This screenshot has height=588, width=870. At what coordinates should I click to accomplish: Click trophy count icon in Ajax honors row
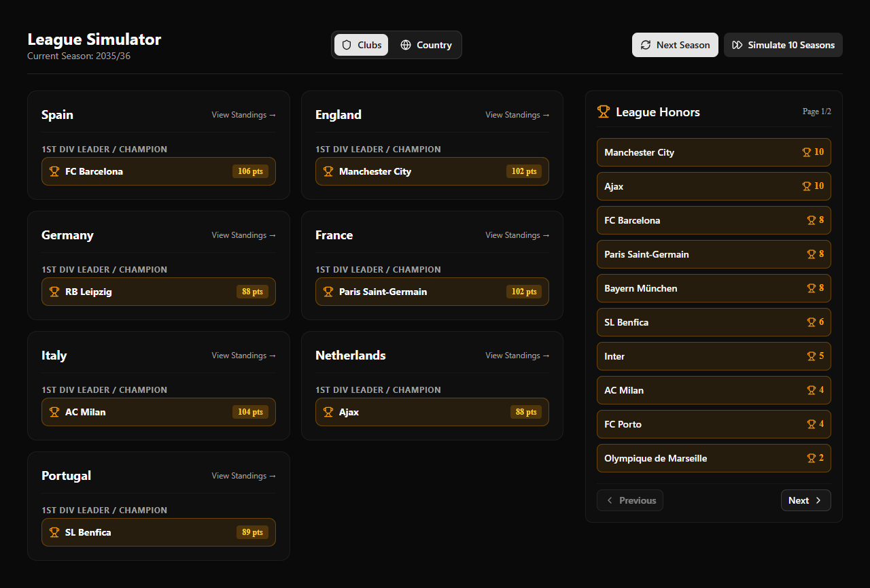pos(807,186)
